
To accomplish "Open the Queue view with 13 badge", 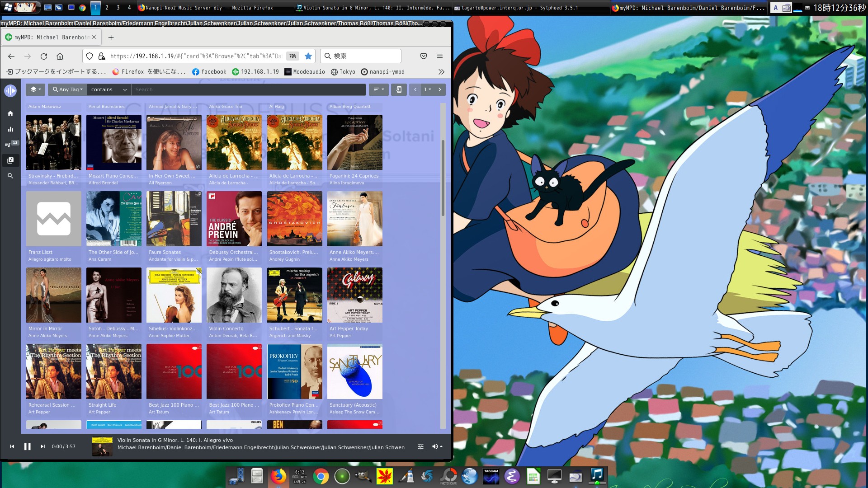I will click(10, 145).
